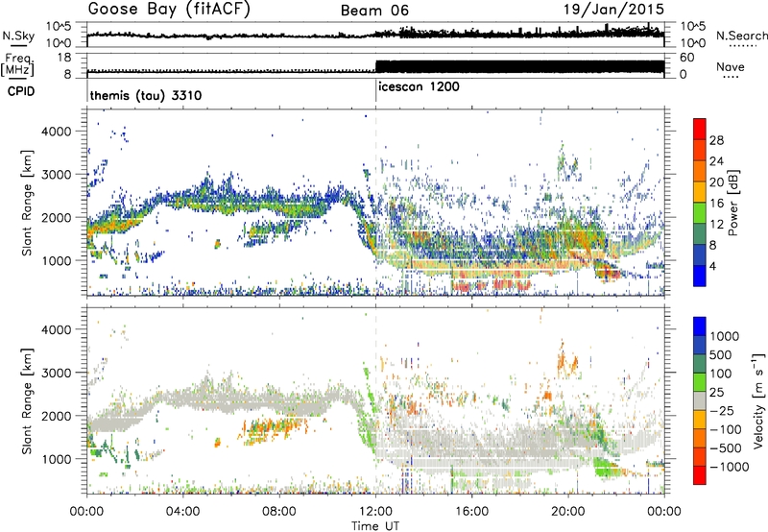Screen dimensions: 768x532
Task: Click the '18' tick on frequency axis
Action: pos(64,58)
